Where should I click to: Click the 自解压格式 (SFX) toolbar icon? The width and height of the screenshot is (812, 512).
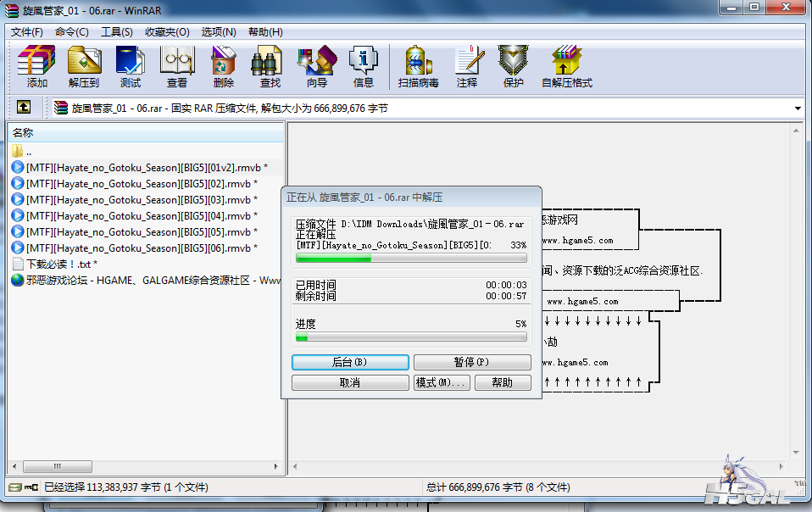point(566,67)
